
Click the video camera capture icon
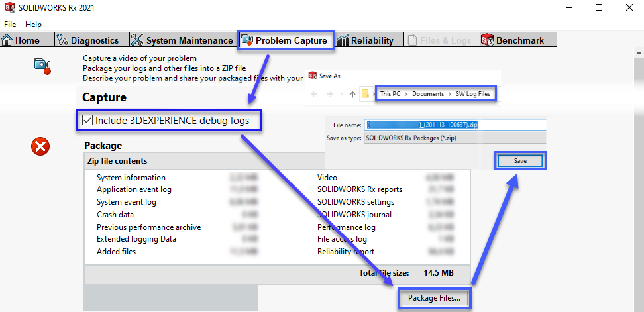click(42, 66)
